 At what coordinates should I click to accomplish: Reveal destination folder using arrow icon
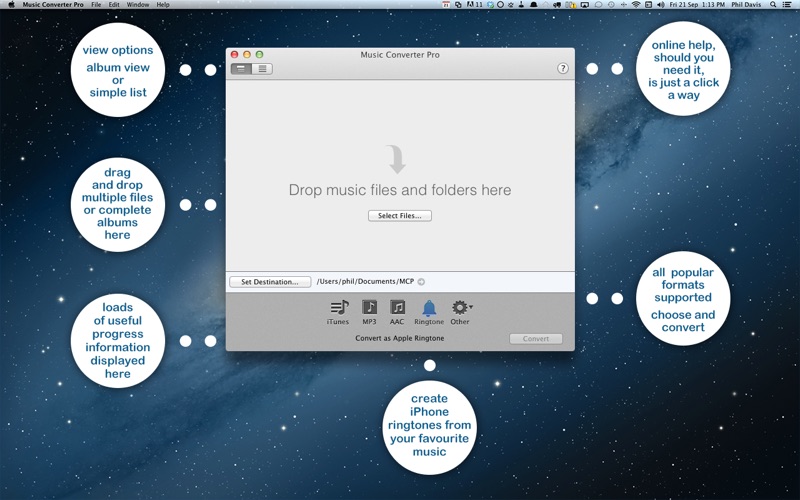tap(421, 282)
